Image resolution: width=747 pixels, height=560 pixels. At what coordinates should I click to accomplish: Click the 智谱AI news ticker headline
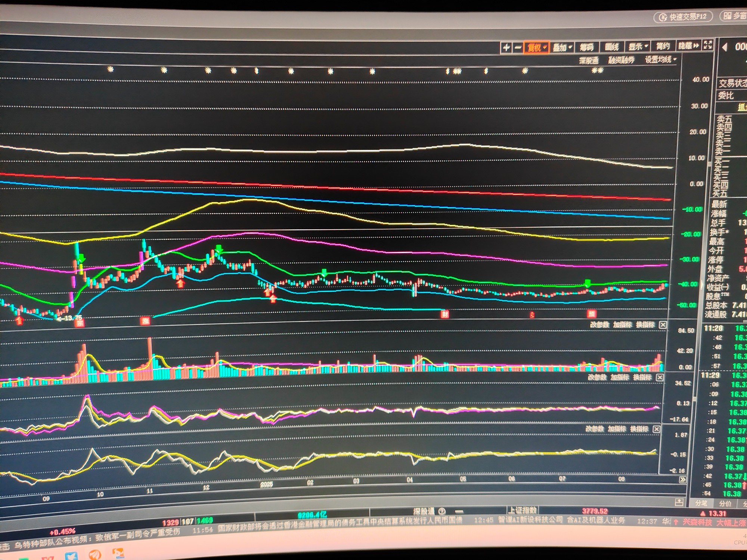[x=561, y=520]
